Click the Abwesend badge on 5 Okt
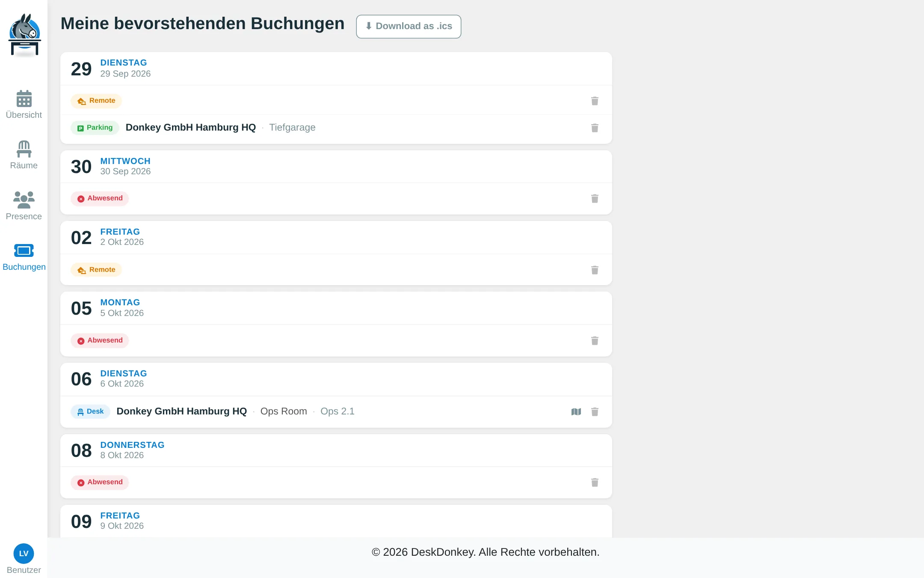Screen dimensions: 924x578 (x=100, y=340)
